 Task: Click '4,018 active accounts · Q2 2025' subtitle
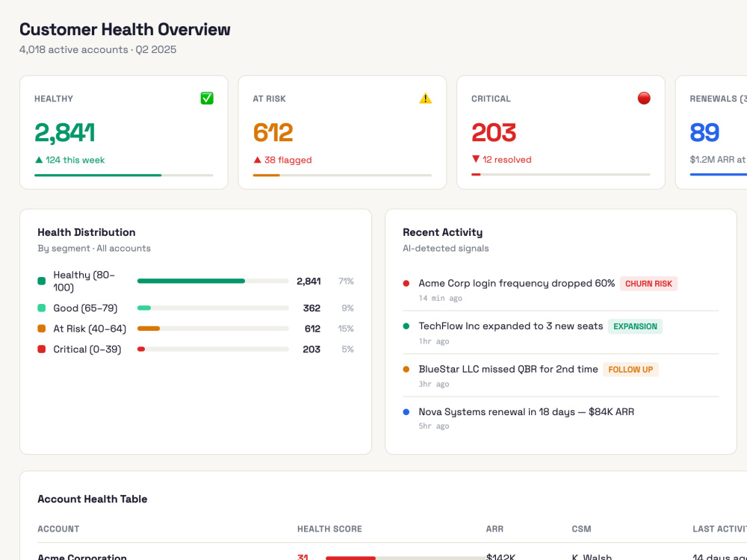pyautogui.click(x=98, y=49)
